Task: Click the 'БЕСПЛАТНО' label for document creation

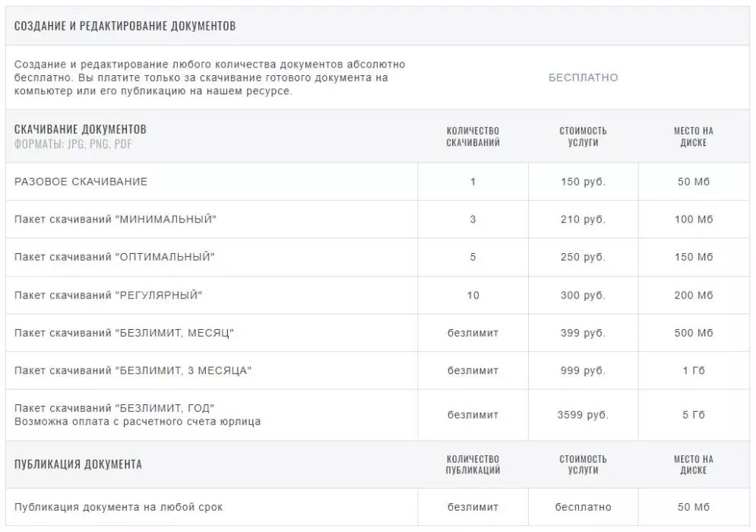Action: click(x=584, y=78)
